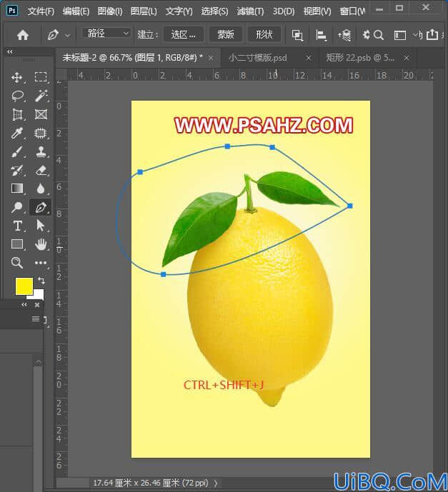Select the Rectangular Marquee tool

(41, 77)
